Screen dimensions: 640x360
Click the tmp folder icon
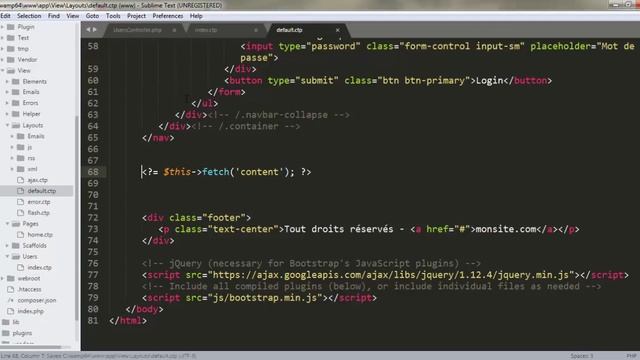(x=11, y=49)
